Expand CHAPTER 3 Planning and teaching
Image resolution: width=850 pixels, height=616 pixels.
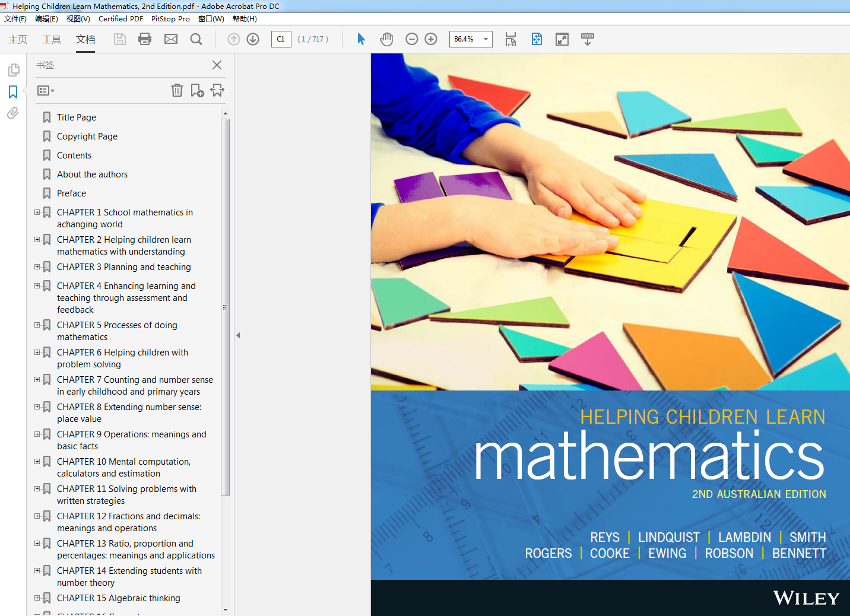coord(37,266)
